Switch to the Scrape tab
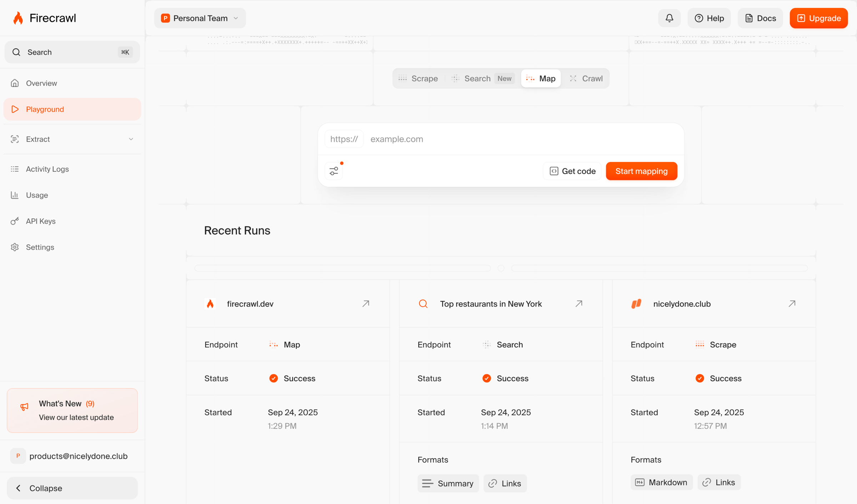 tap(418, 79)
